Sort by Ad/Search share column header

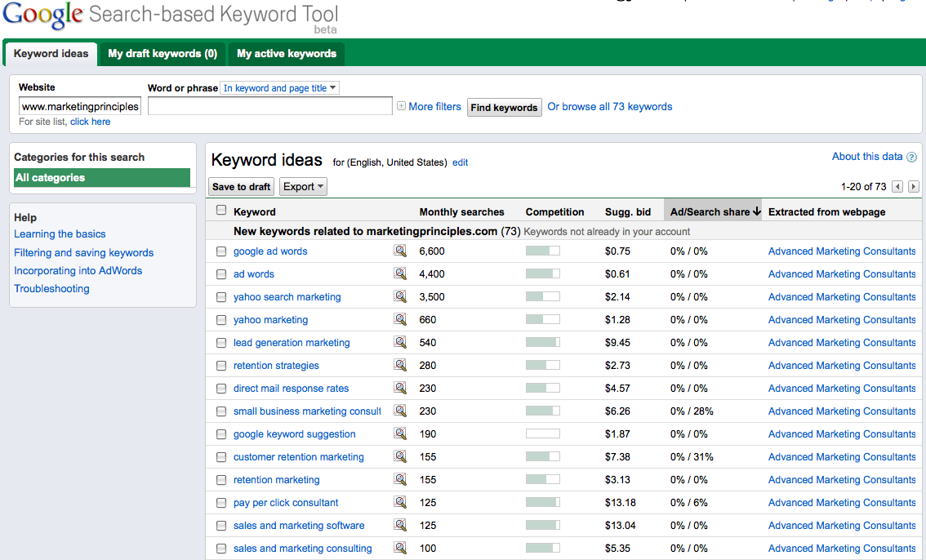coord(712,211)
